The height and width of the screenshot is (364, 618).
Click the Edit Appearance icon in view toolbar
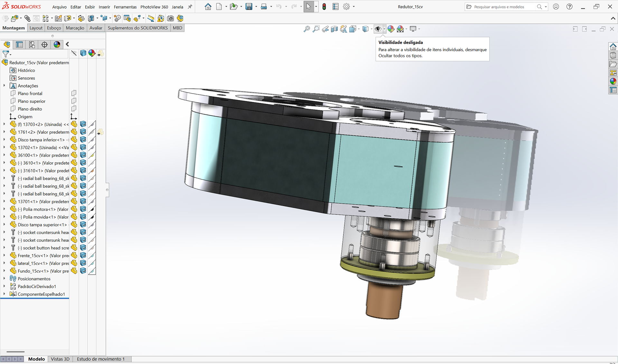[391, 29]
